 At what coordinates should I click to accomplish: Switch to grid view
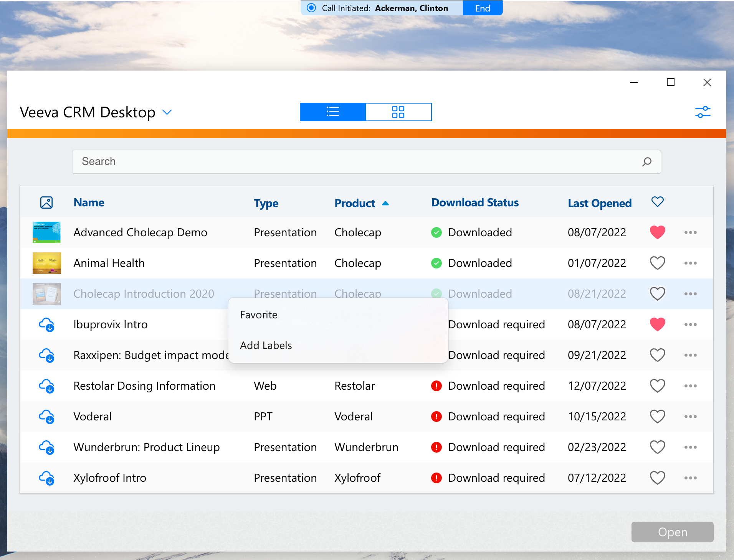(398, 112)
